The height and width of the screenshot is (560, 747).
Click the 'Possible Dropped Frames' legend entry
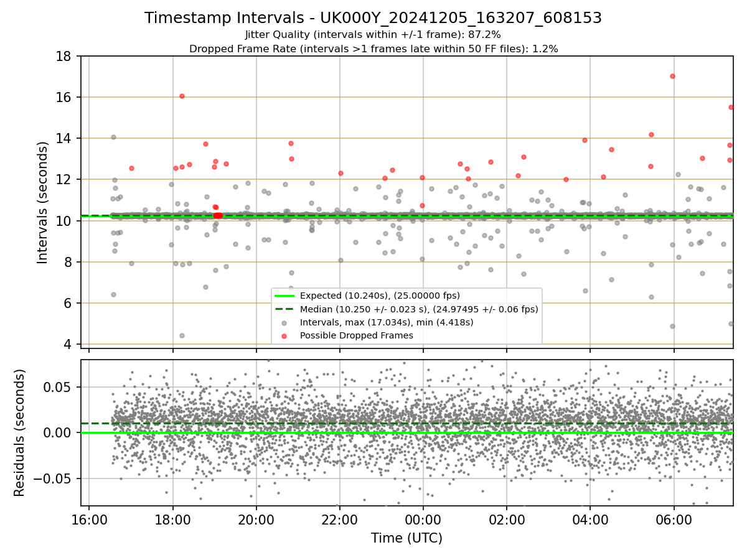click(357, 335)
